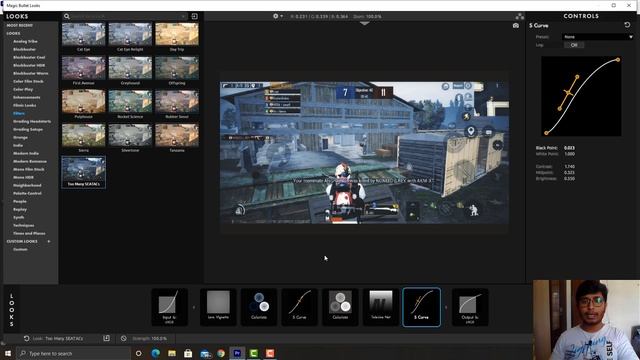Select the Telecine Net tool in chain
This screenshot has height=360, width=640.
click(x=381, y=307)
